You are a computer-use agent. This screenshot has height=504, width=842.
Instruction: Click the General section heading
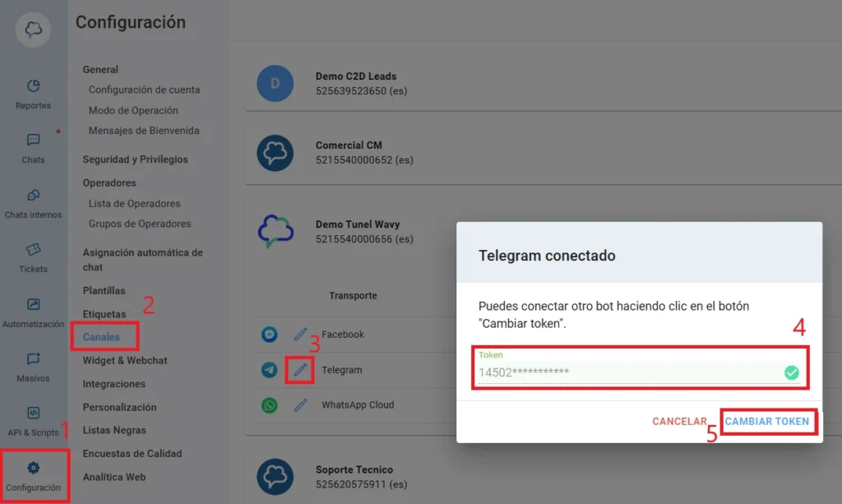tap(100, 70)
